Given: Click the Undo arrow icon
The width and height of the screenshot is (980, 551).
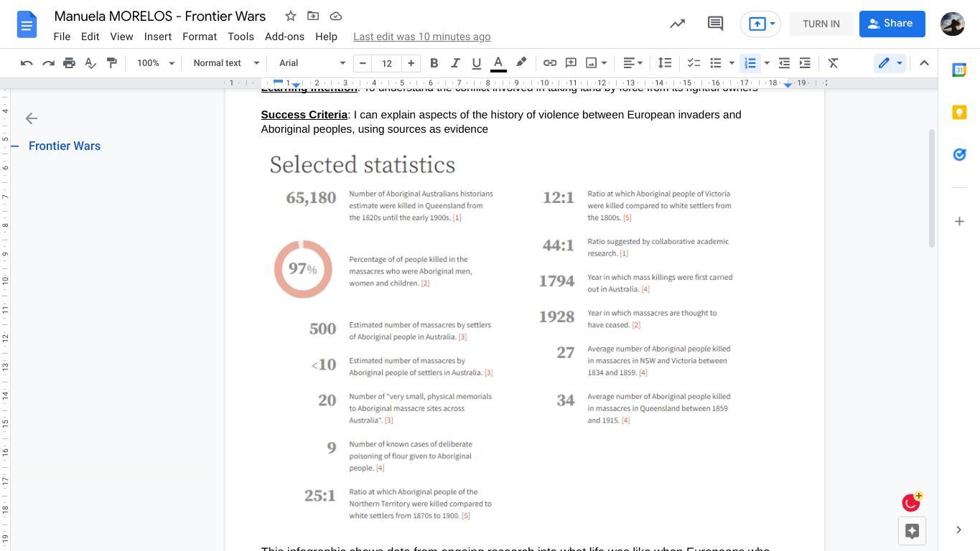Looking at the screenshot, I should tap(27, 63).
